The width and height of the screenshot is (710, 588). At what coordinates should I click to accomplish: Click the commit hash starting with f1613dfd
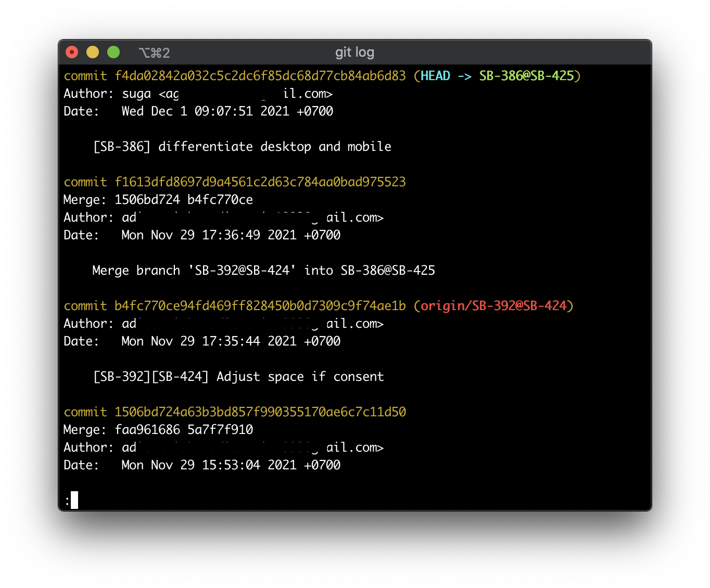[x=260, y=182]
